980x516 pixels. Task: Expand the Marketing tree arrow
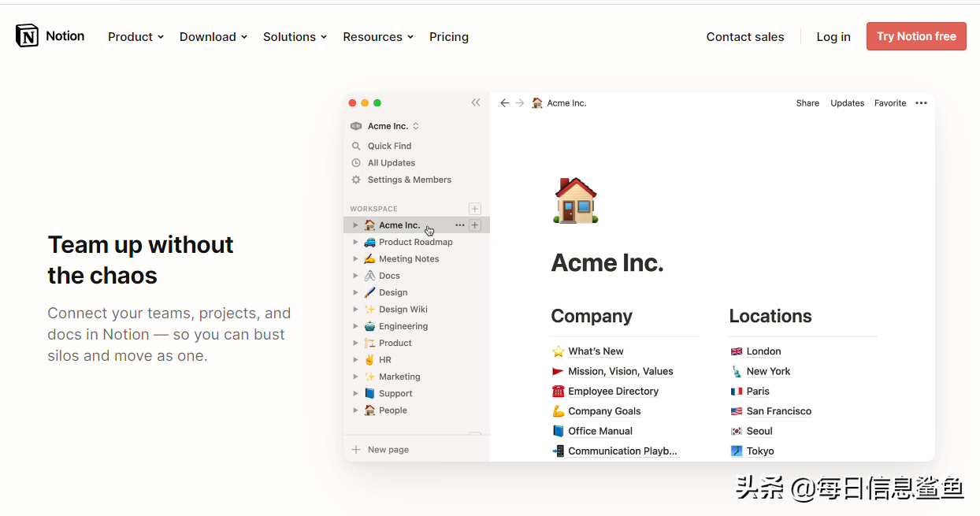coord(355,377)
